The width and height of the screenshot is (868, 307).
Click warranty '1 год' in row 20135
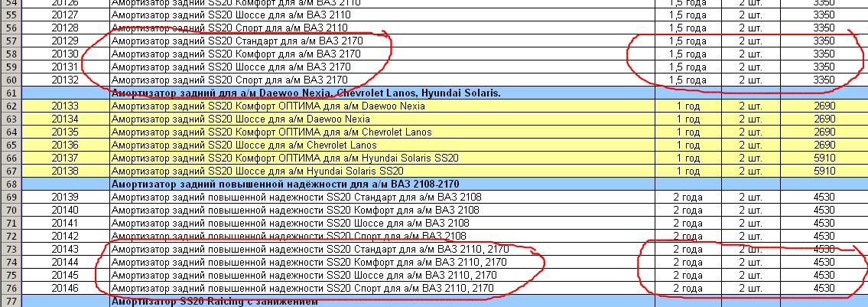click(688, 132)
